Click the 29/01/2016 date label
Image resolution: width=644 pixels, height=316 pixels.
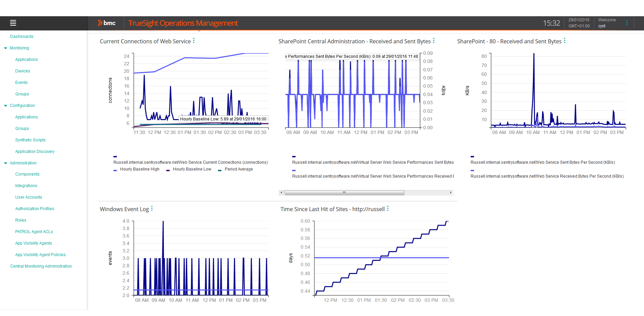tap(579, 20)
